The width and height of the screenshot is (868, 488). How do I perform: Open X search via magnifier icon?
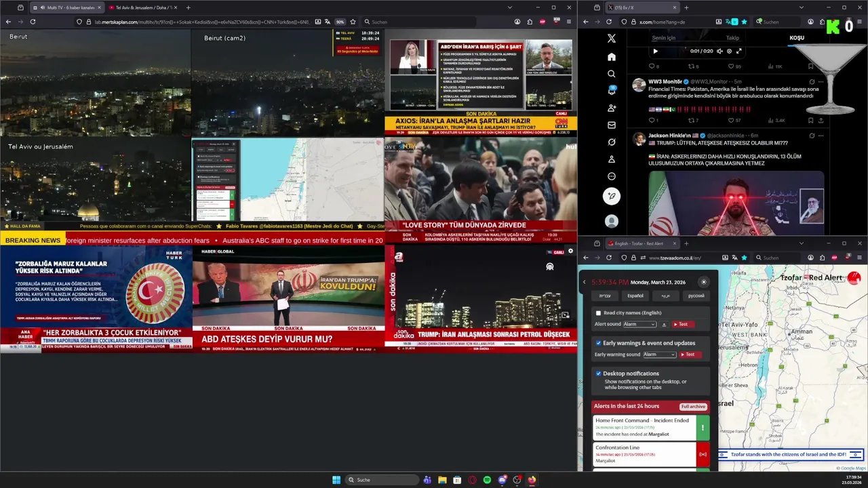pos(612,74)
